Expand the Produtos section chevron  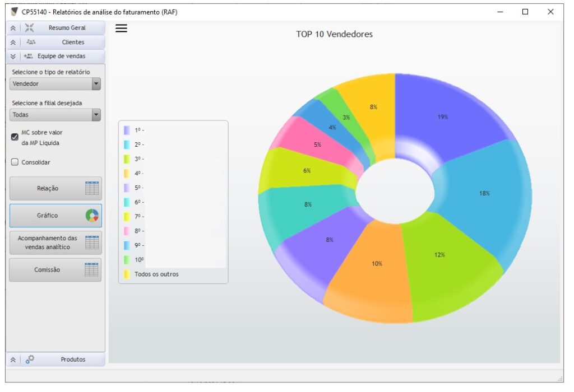tap(13, 360)
